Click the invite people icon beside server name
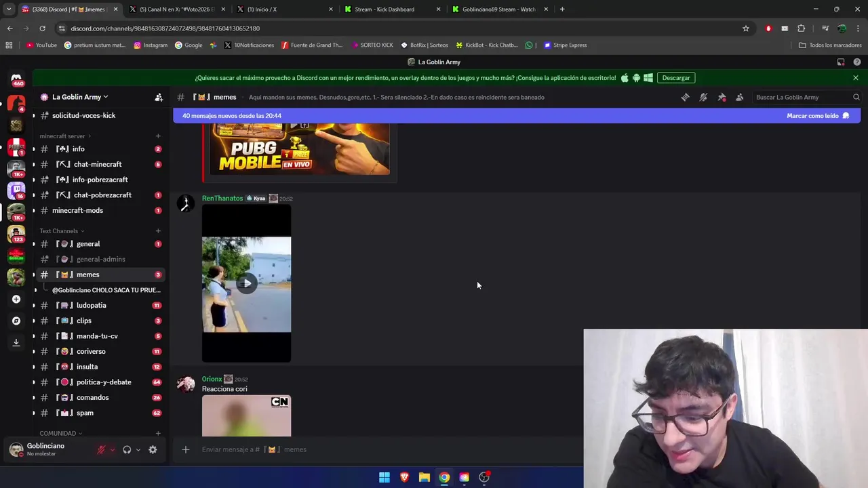 159,97
